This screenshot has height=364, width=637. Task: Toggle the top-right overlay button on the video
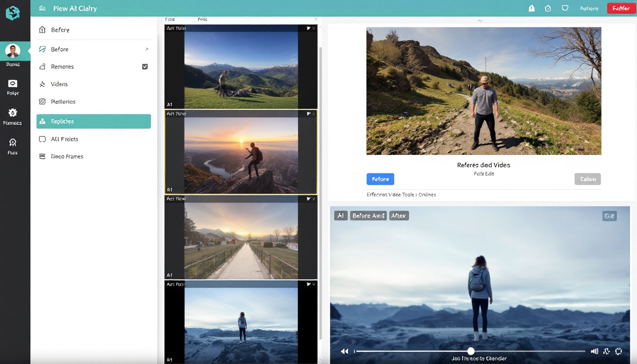click(x=609, y=216)
